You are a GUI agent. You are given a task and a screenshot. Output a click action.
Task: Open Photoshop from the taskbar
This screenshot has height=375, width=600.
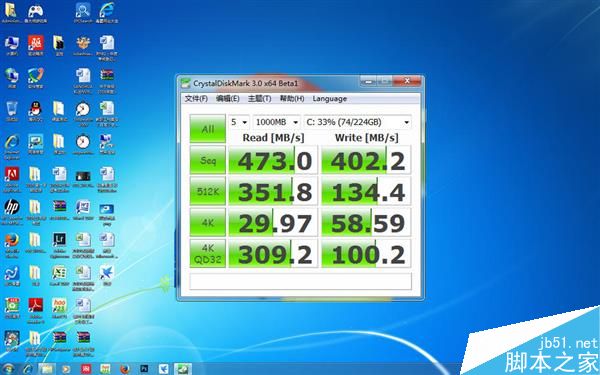(x=144, y=369)
